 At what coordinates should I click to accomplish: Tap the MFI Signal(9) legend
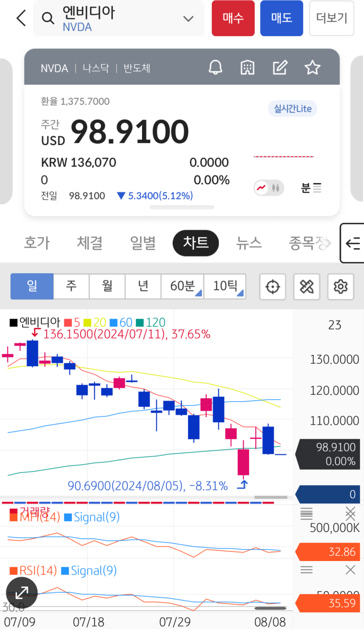92,517
